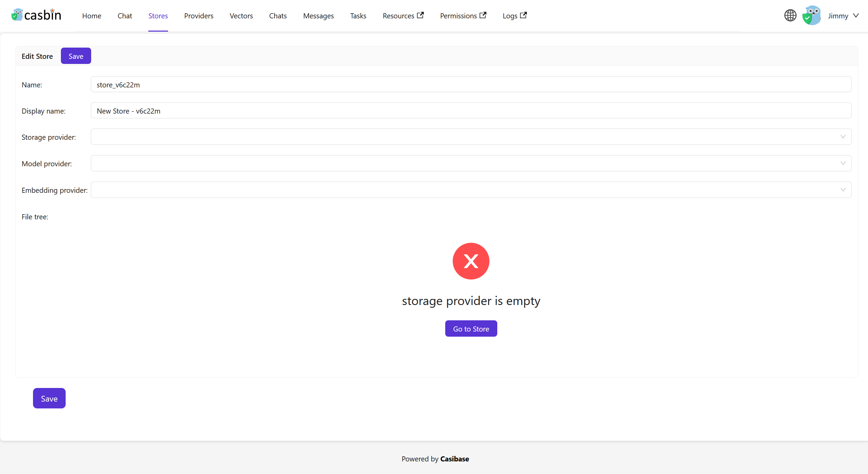
Task: Switch to the Home tab
Action: [x=91, y=16]
